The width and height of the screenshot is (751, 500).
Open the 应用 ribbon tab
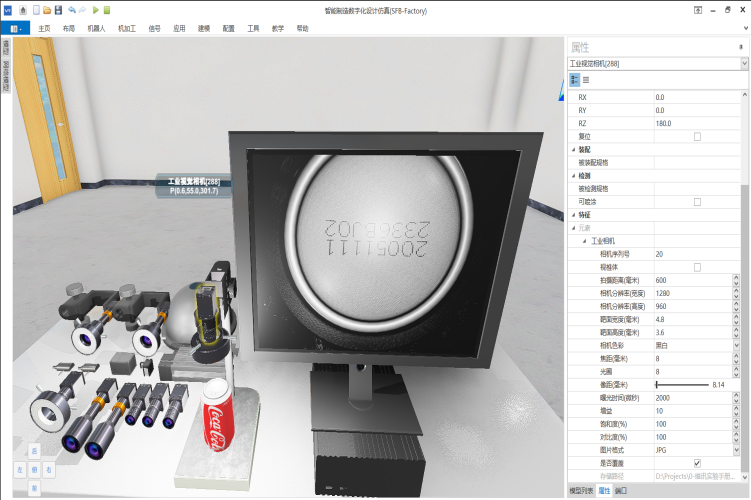click(x=179, y=28)
